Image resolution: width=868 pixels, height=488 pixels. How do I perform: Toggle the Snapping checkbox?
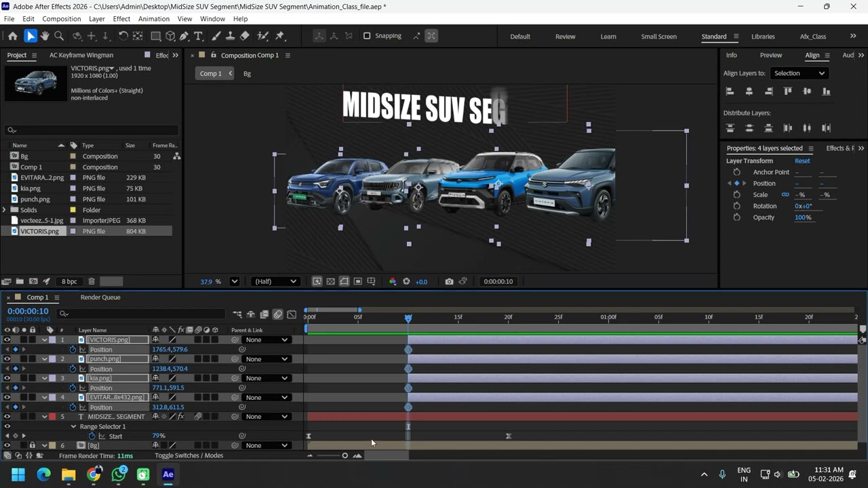point(367,36)
